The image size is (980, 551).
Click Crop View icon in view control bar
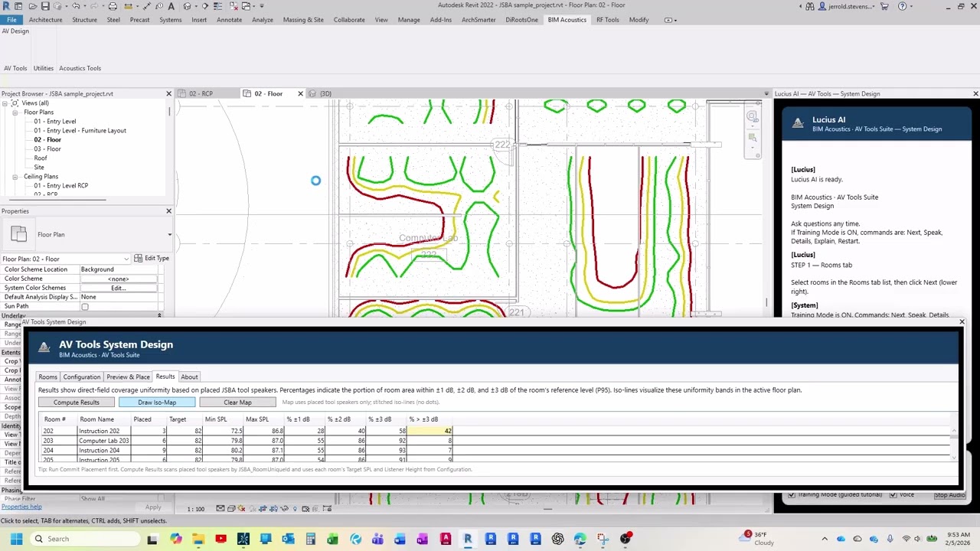pos(263,508)
